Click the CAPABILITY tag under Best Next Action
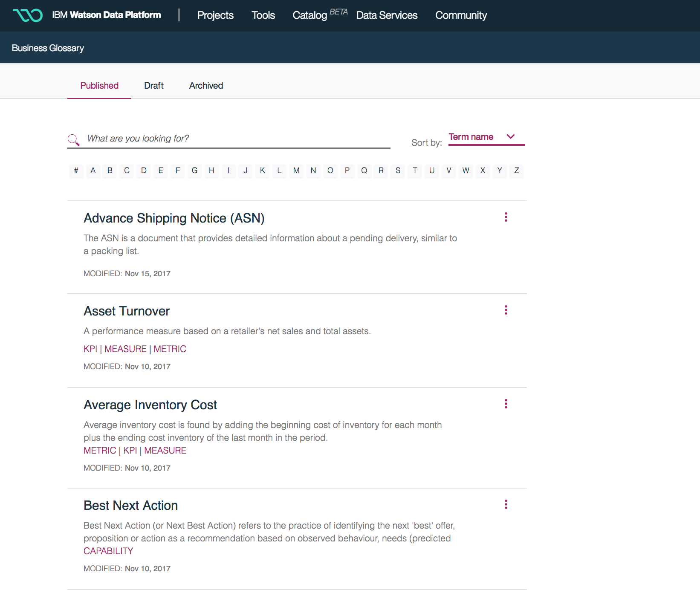Viewport: 700px width, 590px height. pos(108,551)
